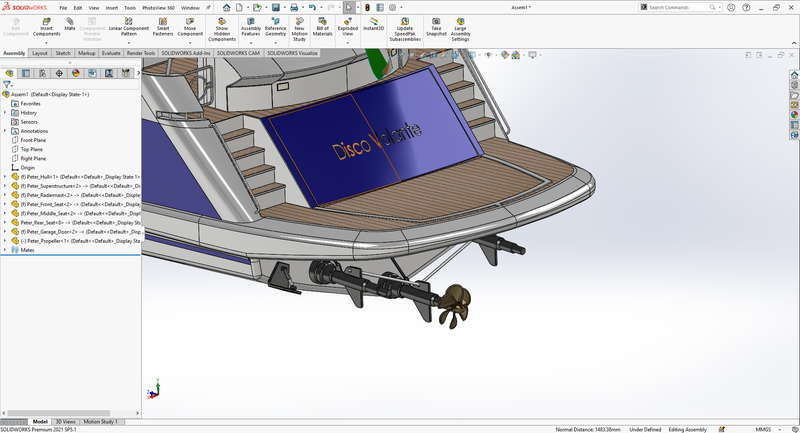Expand the Annotations tree node
Image resolution: width=800 pixels, height=433 pixels.
(5, 131)
